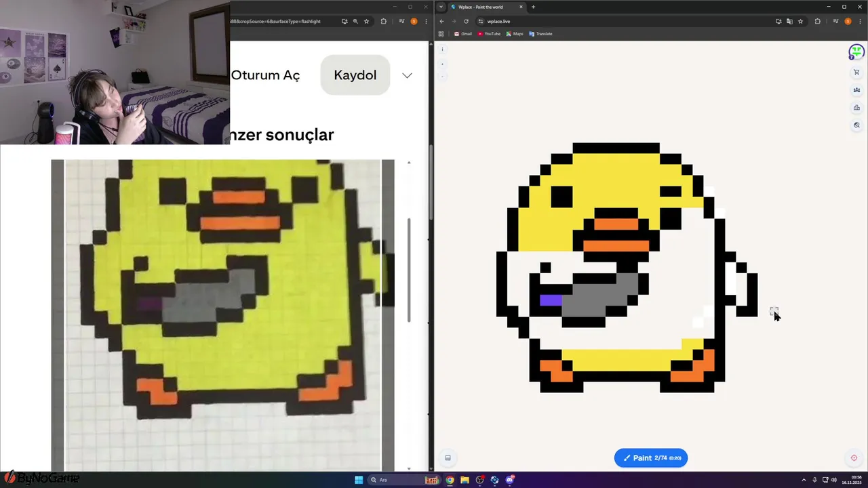
Task: Open the Maps bookmark
Action: coord(515,34)
